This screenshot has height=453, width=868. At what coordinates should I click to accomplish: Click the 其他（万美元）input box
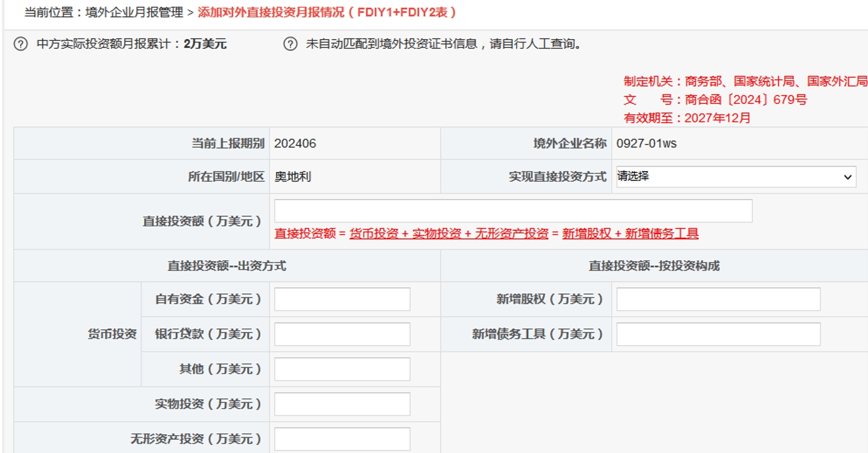[342, 368]
